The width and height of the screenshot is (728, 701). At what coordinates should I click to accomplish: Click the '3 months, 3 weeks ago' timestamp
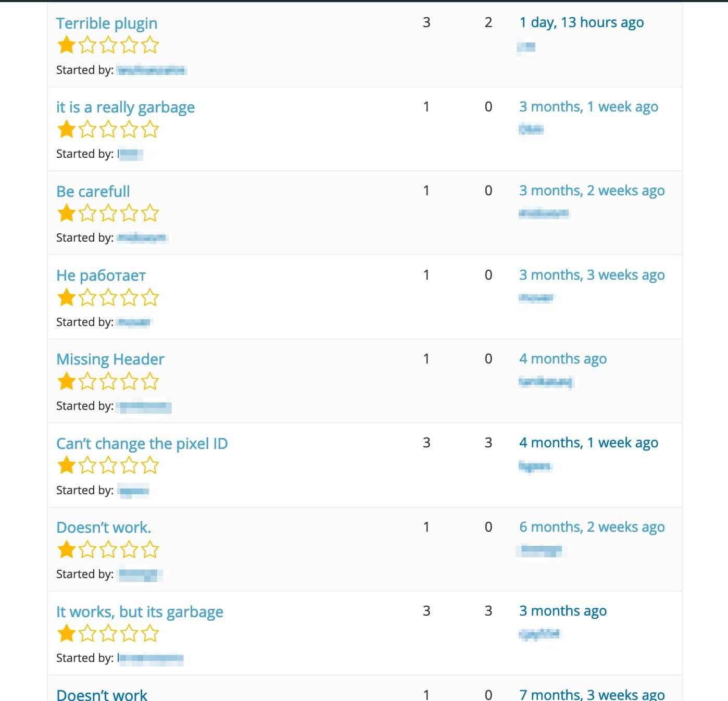point(592,275)
